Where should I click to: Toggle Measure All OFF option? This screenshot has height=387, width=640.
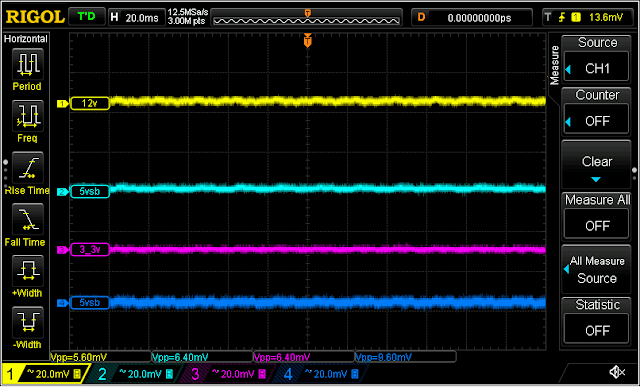[x=596, y=226]
